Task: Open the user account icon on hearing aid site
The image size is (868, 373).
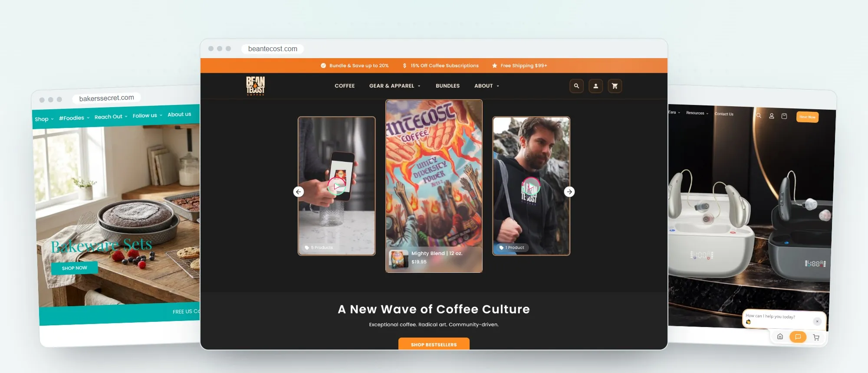Action: [772, 116]
